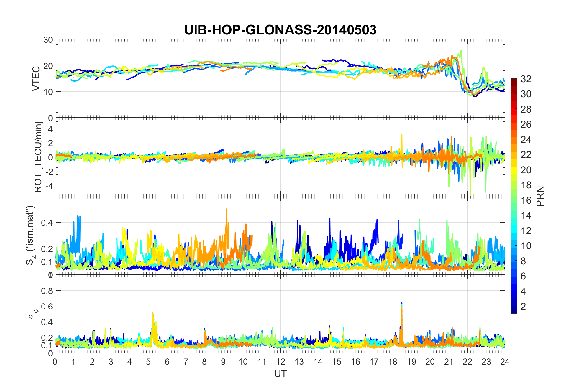Select colorbar tick label 12
The height and width of the screenshot is (392, 561).
[526, 230]
